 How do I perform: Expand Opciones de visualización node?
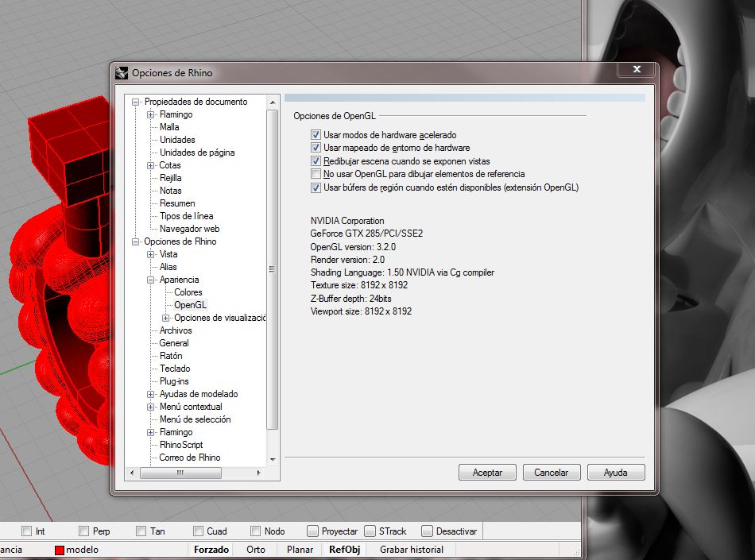click(165, 318)
